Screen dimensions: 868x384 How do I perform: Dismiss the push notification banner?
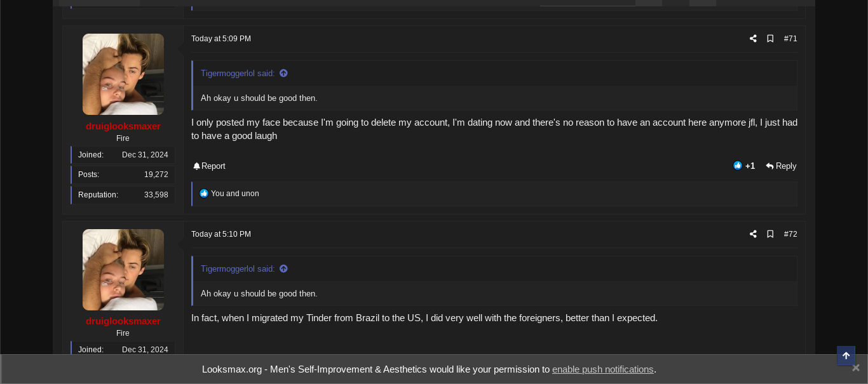click(x=856, y=368)
